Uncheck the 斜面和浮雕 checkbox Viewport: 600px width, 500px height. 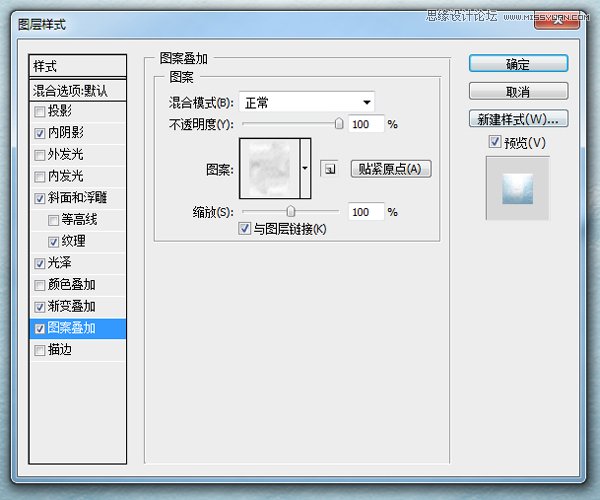(40, 198)
